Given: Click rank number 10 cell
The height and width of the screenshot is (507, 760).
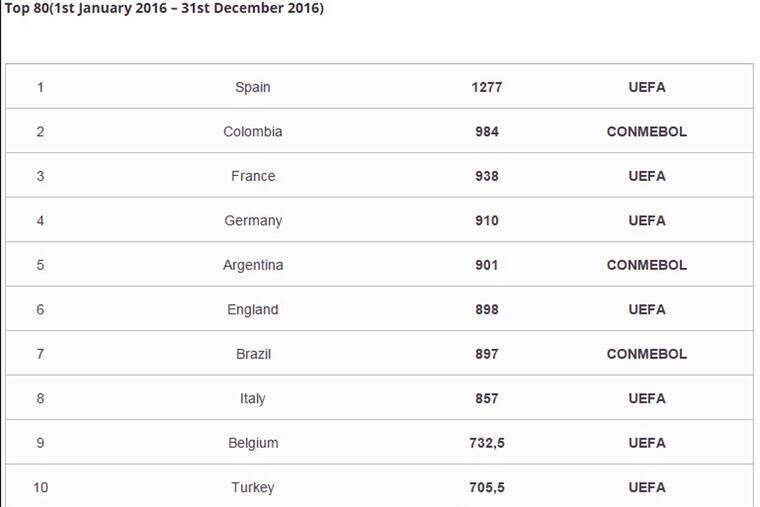Looking at the screenshot, I should click(x=40, y=487).
